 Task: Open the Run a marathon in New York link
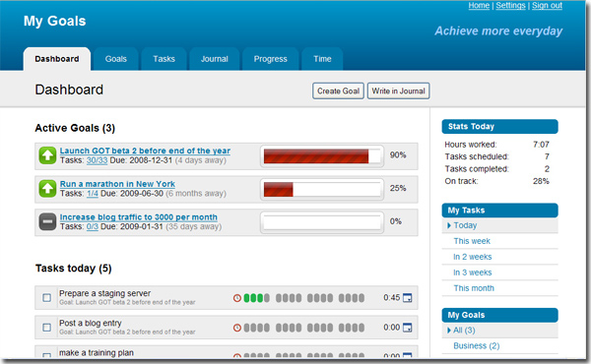click(x=117, y=184)
